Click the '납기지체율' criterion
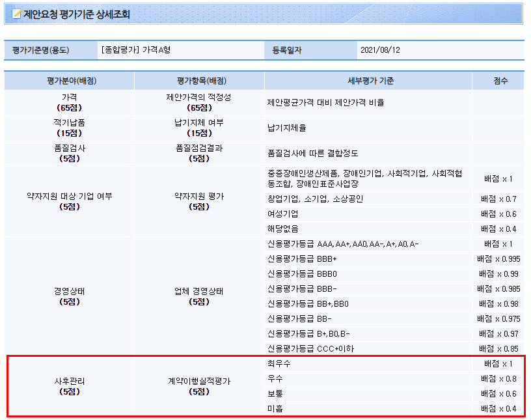 click(x=286, y=128)
